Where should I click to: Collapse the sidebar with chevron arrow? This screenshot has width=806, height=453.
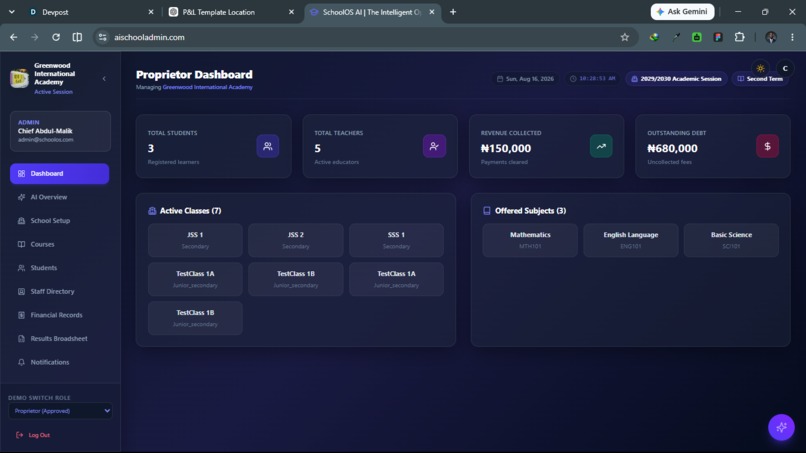[x=104, y=79]
